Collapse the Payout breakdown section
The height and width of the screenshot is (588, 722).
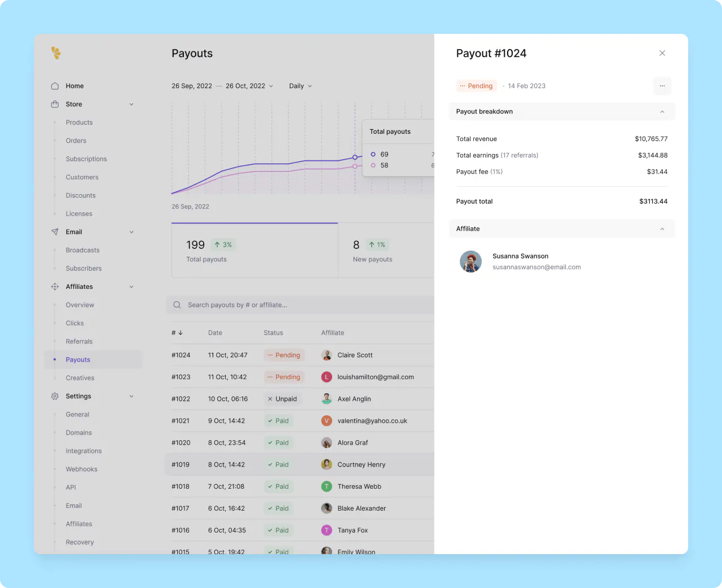click(x=662, y=112)
